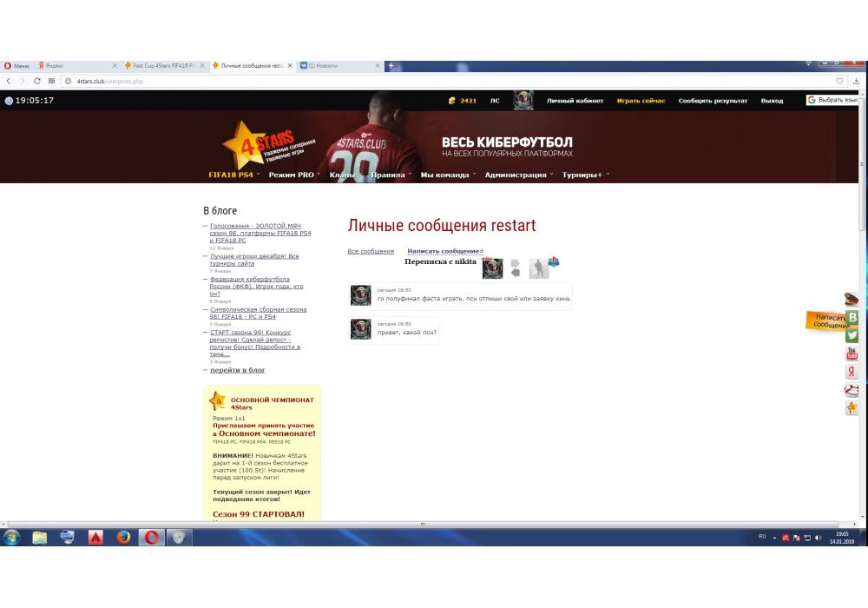
Task: Click the browser reload button
Action: coord(37,81)
